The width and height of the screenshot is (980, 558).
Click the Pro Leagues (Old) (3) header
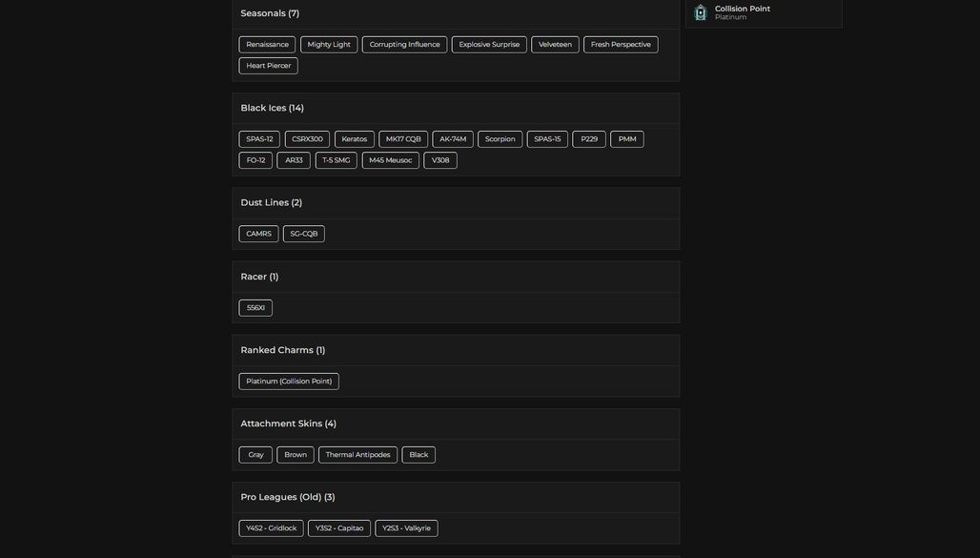tap(288, 497)
